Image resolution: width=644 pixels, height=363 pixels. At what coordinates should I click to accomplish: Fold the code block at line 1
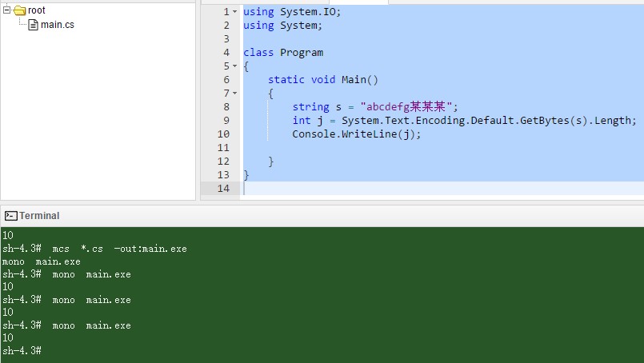[234, 12]
